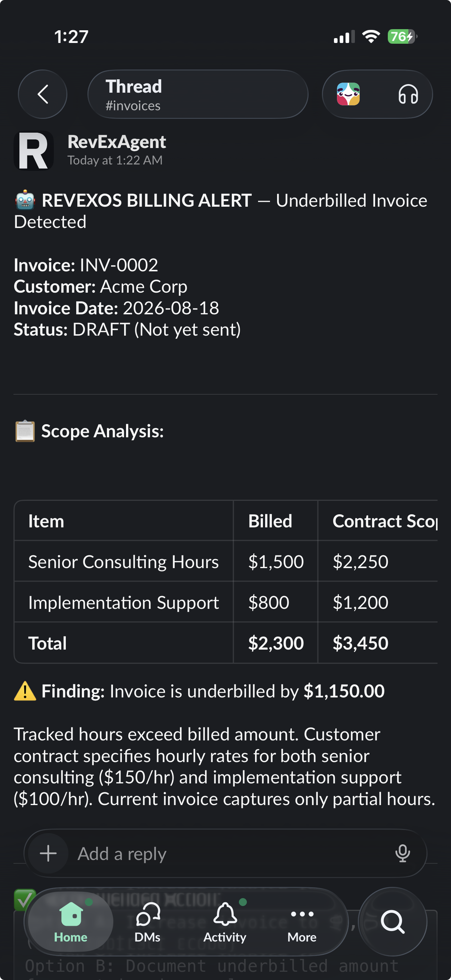Tap the warning Finding icon
The height and width of the screenshot is (980, 451).
(x=25, y=691)
